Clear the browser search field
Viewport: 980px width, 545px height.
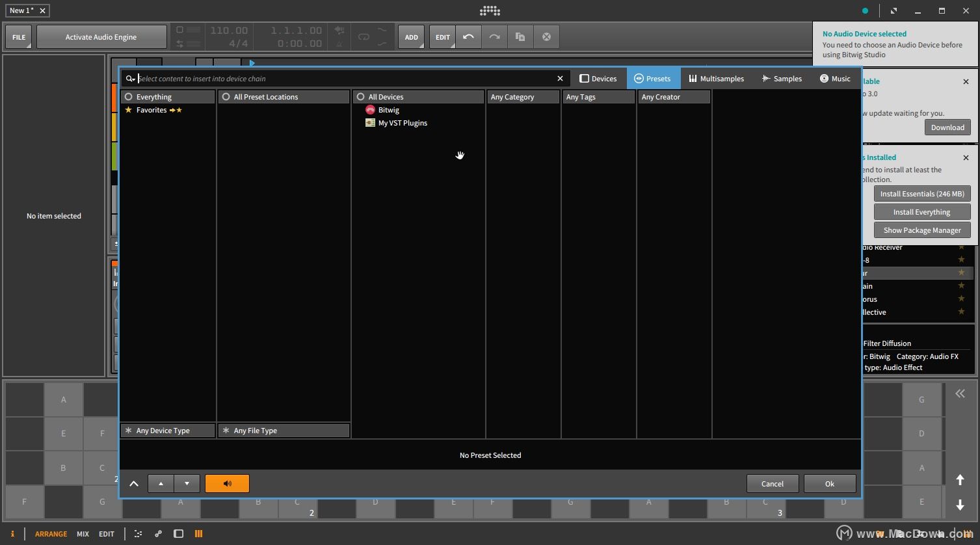click(560, 79)
